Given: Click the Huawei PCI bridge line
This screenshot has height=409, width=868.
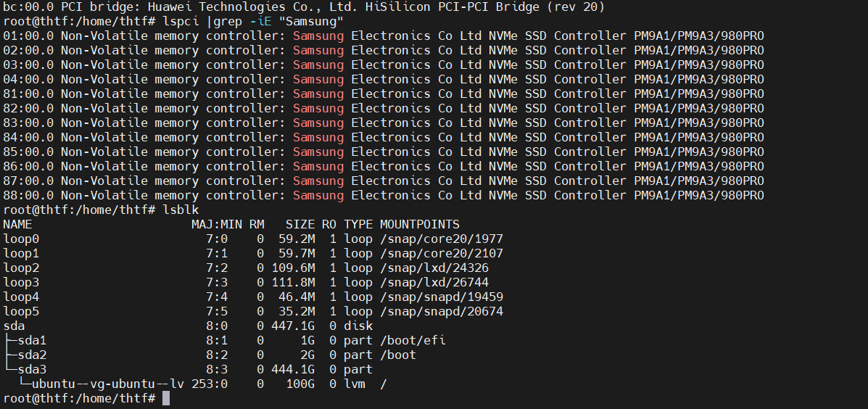Looking at the screenshot, I should coord(304,7).
